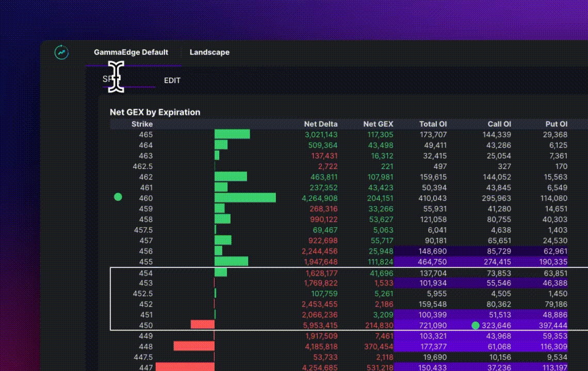Click Net Delta value 5,953,415
Screen dimensions: 588x371
click(320, 326)
